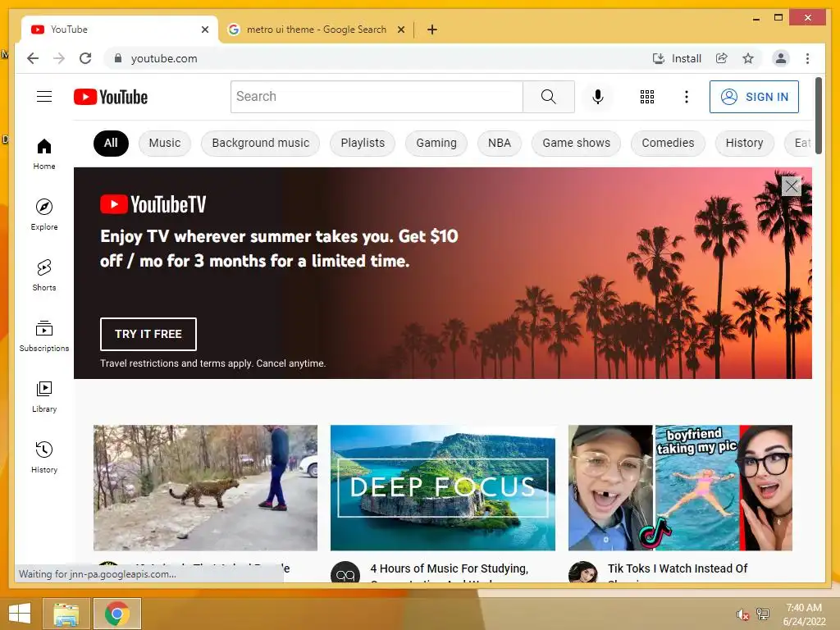
Task: Close the YouTube tab
Action: [x=204, y=30]
